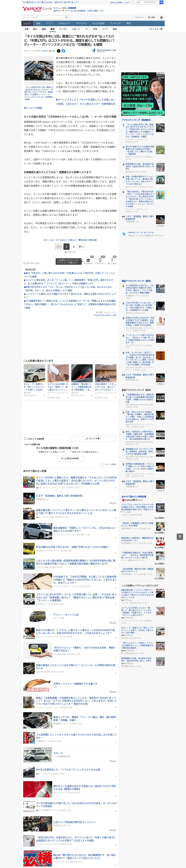Share article on X (Twitter)
Image resolution: width=186 pixels, height=868 pixels.
pos(59,51)
